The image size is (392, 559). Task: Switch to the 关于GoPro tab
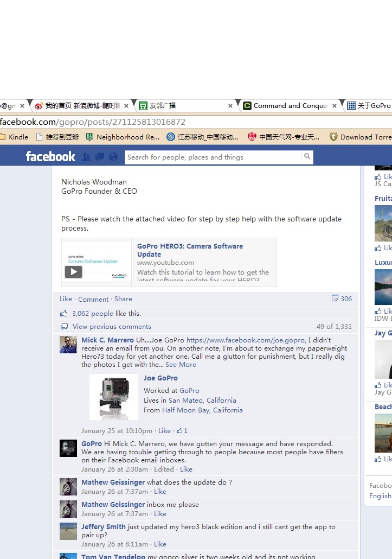click(369, 105)
